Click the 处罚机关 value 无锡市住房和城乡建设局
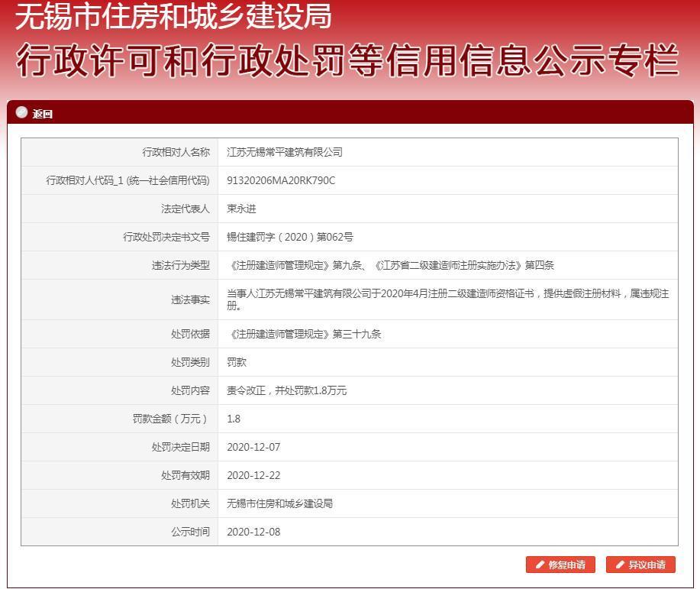Image resolution: width=700 pixels, height=589 pixels. point(280,503)
